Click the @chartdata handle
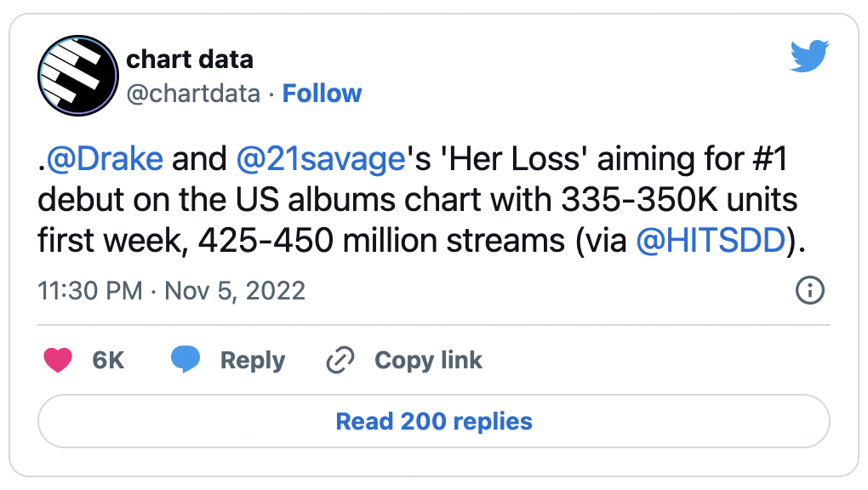 tap(193, 94)
